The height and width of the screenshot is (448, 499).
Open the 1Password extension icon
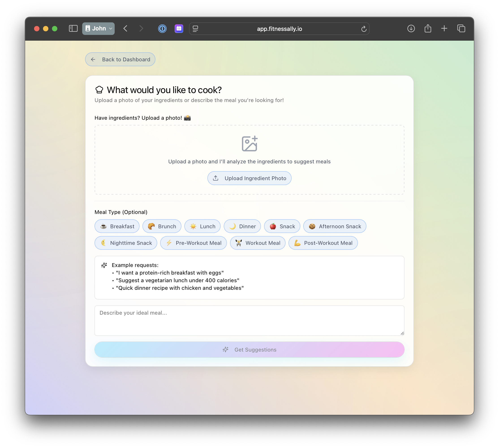162,29
